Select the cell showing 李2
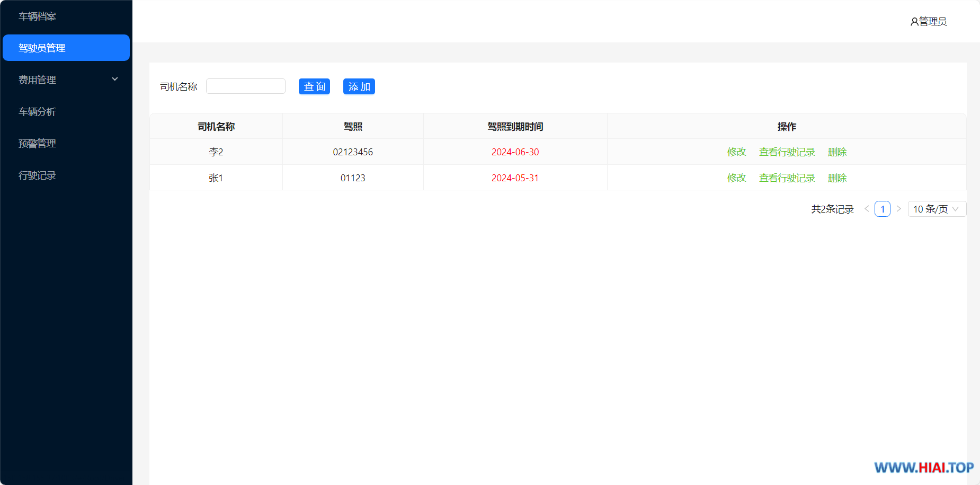980x485 pixels. pos(216,152)
